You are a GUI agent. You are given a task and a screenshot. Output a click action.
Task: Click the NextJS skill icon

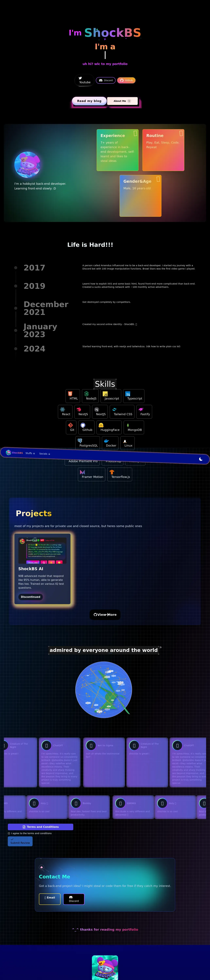click(x=97, y=409)
